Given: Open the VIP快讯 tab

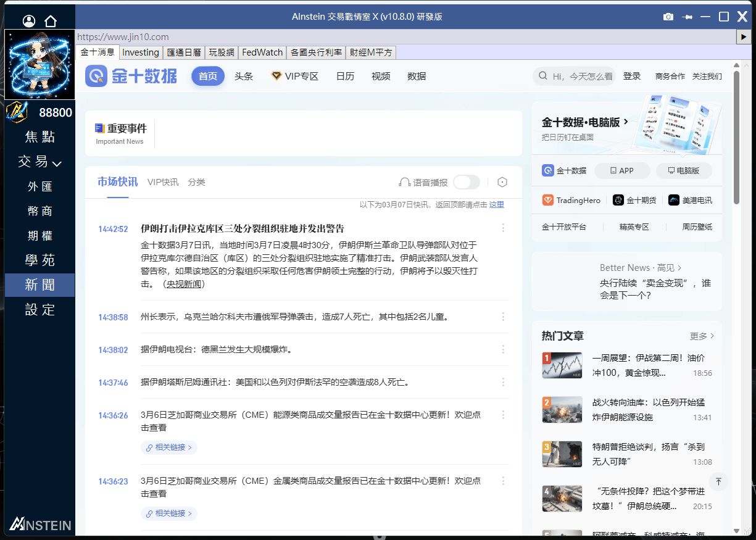Looking at the screenshot, I should [x=163, y=182].
